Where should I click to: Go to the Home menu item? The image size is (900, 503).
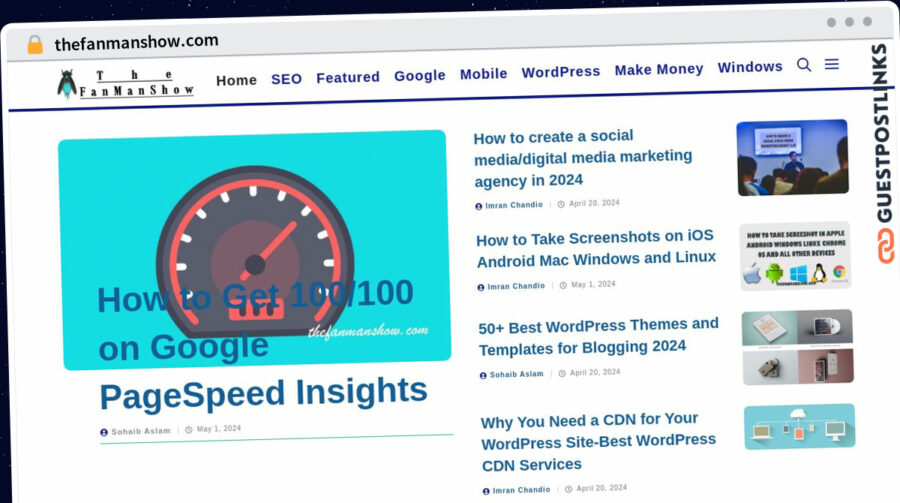pos(236,80)
